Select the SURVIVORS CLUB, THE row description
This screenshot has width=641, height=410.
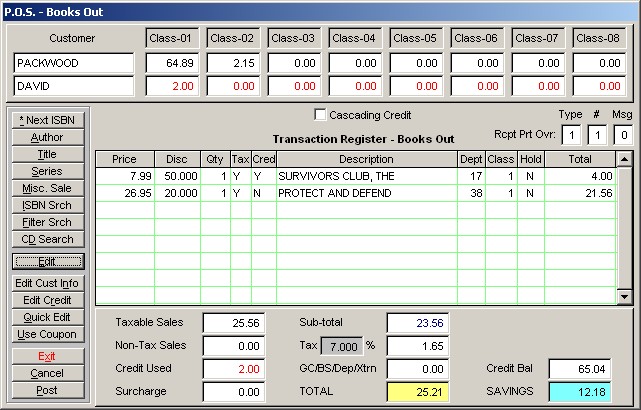pyautogui.click(x=367, y=176)
